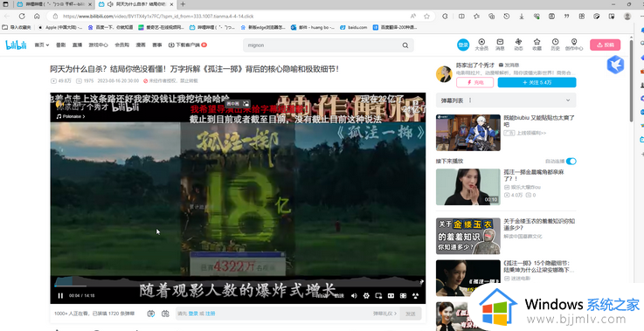The image size is (644, 331).
Task: Click new tab plus button in Edge
Action: [x=183, y=4]
